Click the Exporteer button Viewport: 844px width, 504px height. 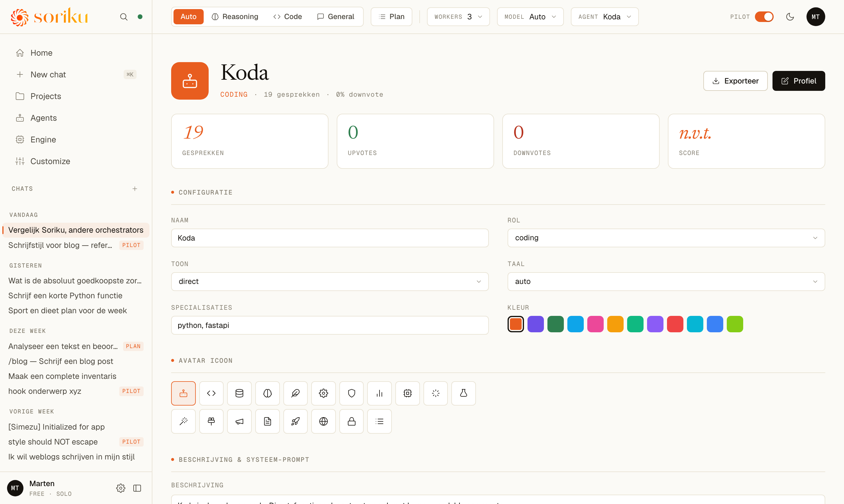735,81
